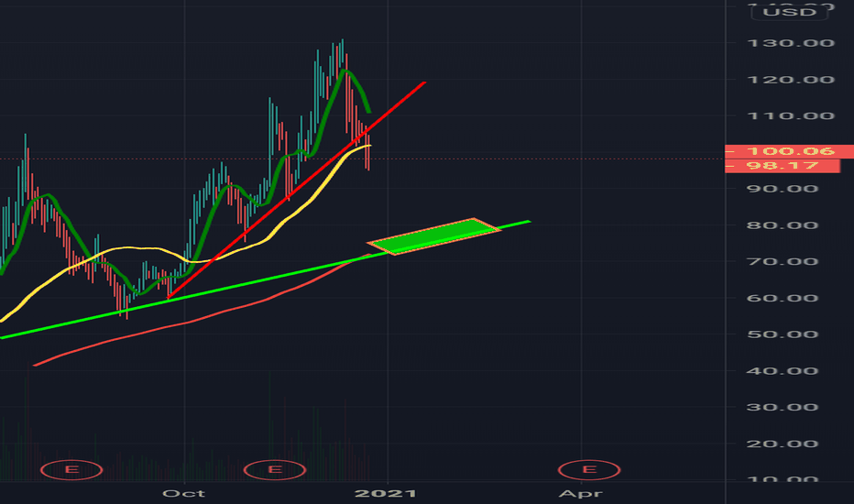
Task: Click the 2021 date label on time axis
Action: pos(386,494)
